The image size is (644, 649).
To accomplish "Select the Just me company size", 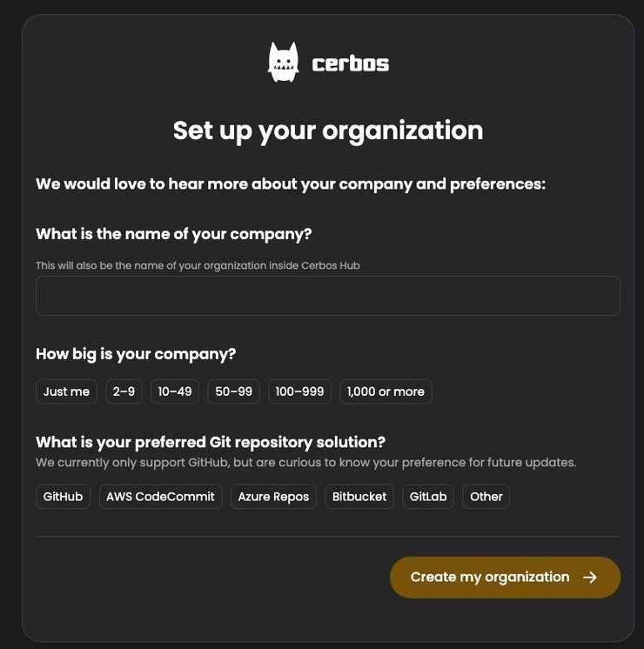I will tap(67, 391).
